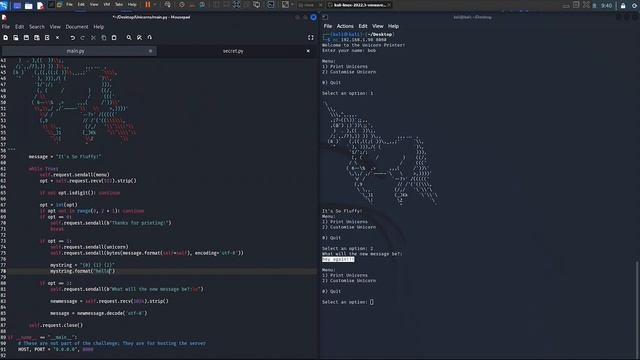This screenshot has height=360, width=640.
Task: Open terminal Actions menu
Action: pyautogui.click(x=345, y=26)
